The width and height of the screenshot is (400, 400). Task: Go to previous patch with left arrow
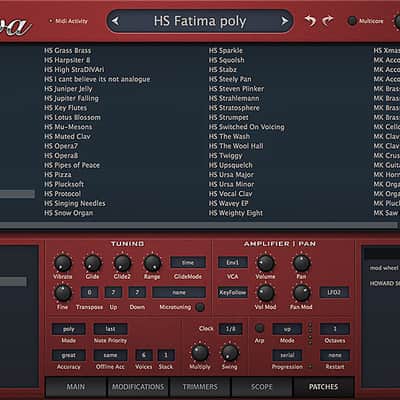coord(115,21)
